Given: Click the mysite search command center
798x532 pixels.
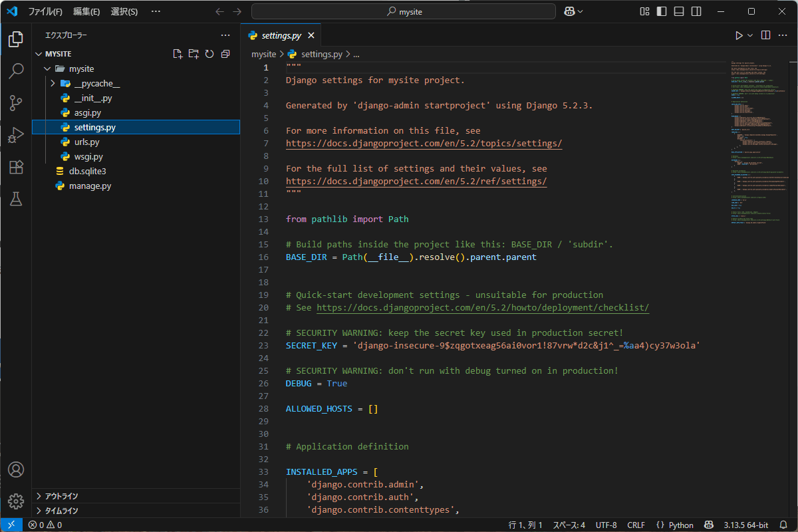Looking at the screenshot, I should pos(404,11).
